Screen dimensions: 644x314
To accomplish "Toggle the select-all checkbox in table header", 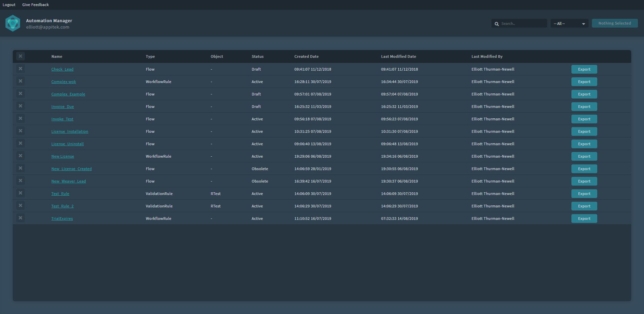I will click(21, 56).
